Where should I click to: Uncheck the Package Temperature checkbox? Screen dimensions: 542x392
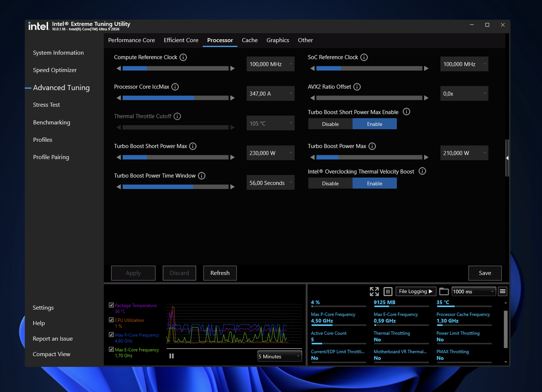click(111, 305)
